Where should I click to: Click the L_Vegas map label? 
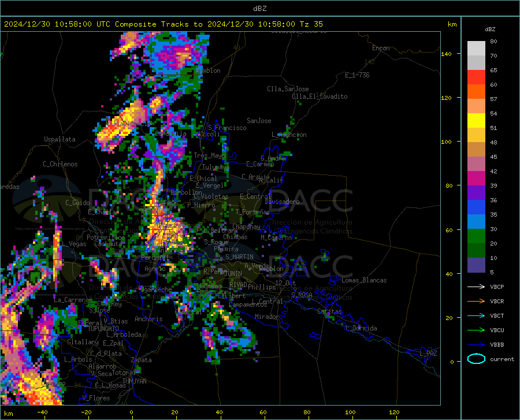73,244
